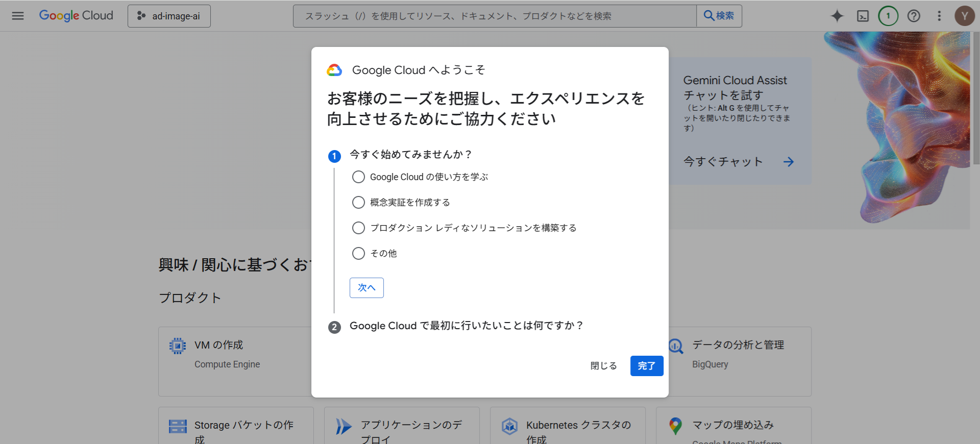Open the ad-image-ai project selector
Screen dimensions: 980x444
click(x=169, y=16)
